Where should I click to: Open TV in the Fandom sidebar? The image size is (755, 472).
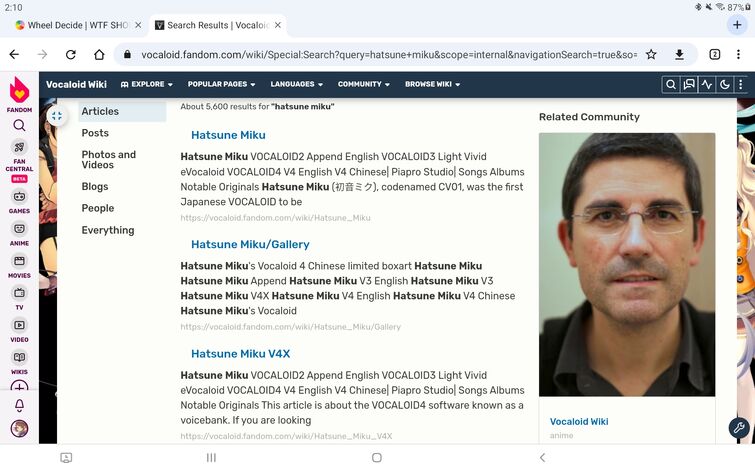[x=19, y=299]
